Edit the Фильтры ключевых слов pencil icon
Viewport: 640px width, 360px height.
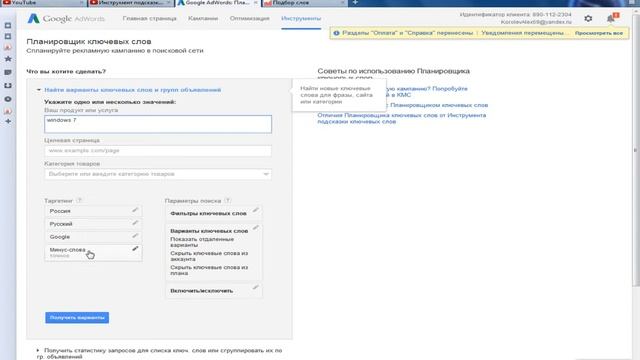[256, 210]
